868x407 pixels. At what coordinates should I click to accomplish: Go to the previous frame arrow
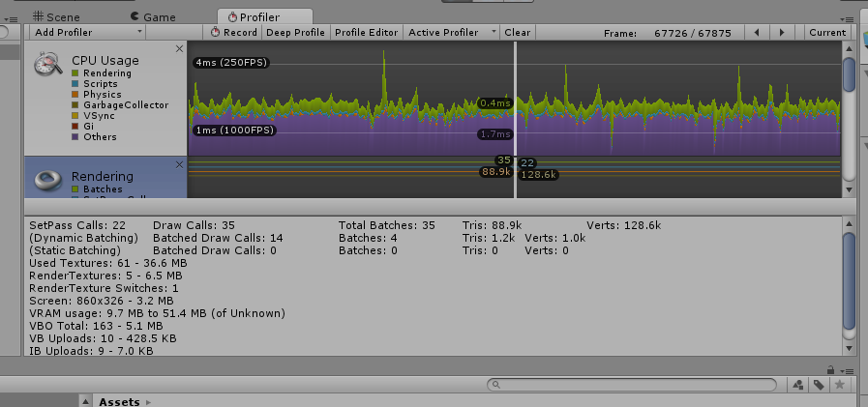[756, 33]
